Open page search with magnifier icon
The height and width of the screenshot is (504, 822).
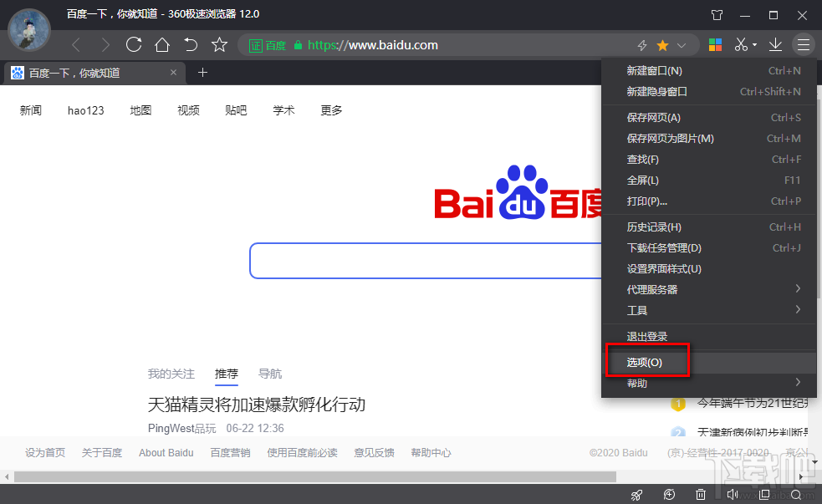[x=795, y=494]
